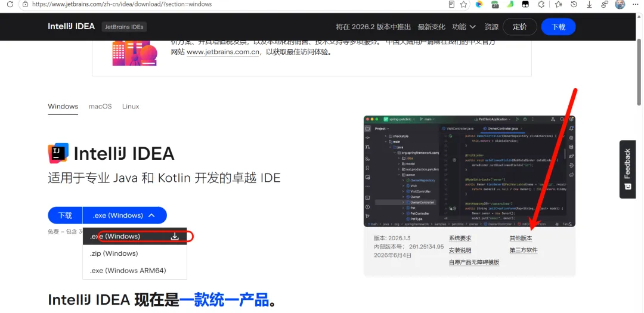Click the IntelliJ IDEA logo in header
The image size is (644, 313).
pos(72,27)
